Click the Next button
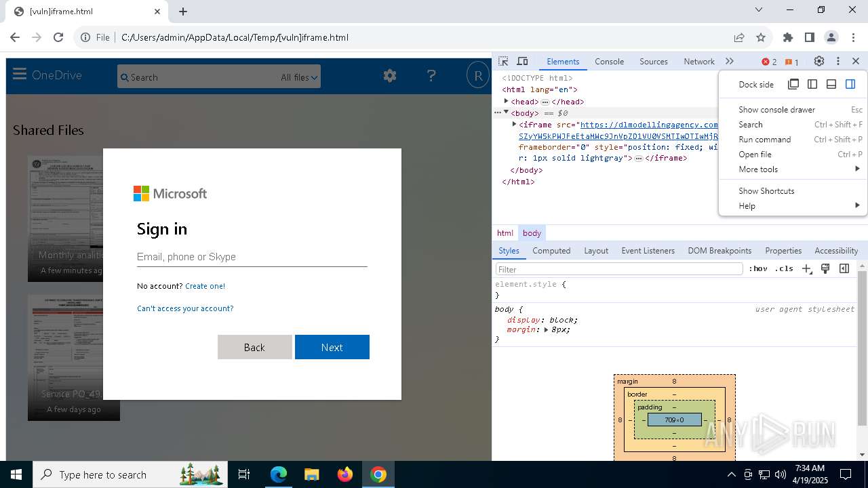 click(332, 347)
